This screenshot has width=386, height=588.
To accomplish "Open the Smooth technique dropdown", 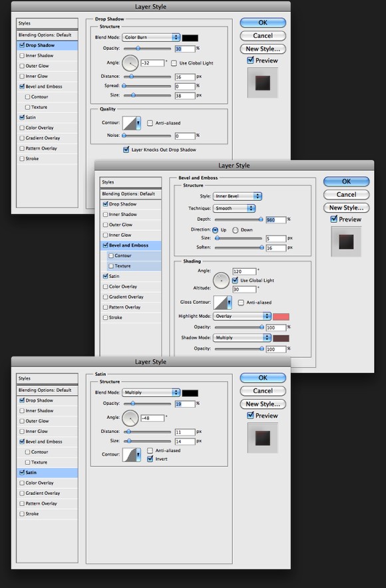I will click(x=234, y=208).
